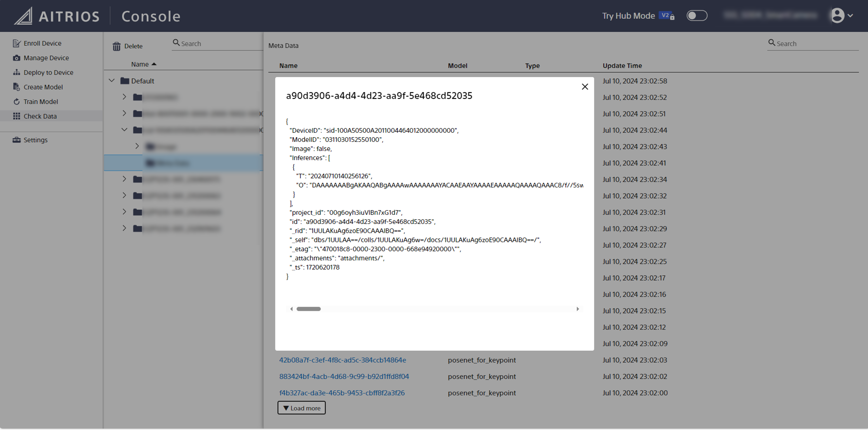Select the Deploy to Device icon
868x430 pixels.
[17, 72]
